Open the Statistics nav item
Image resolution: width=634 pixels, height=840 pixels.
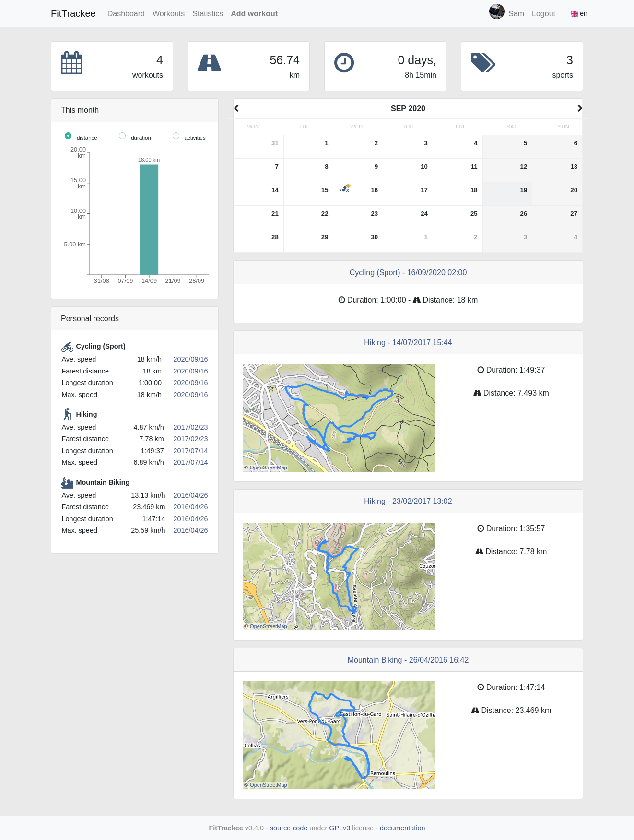208,14
